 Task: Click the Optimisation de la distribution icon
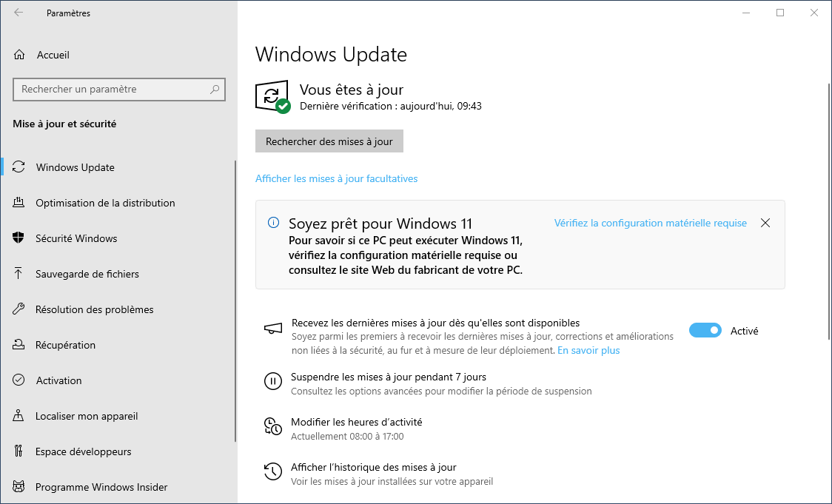(x=19, y=203)
